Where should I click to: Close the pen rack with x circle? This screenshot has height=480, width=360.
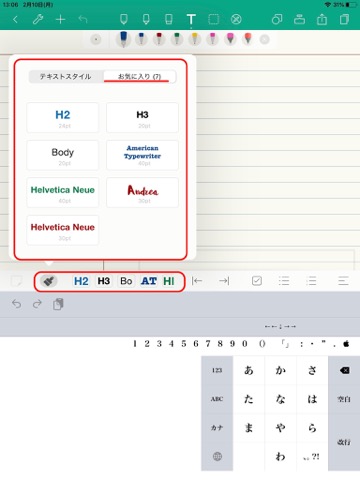point(265,40)
